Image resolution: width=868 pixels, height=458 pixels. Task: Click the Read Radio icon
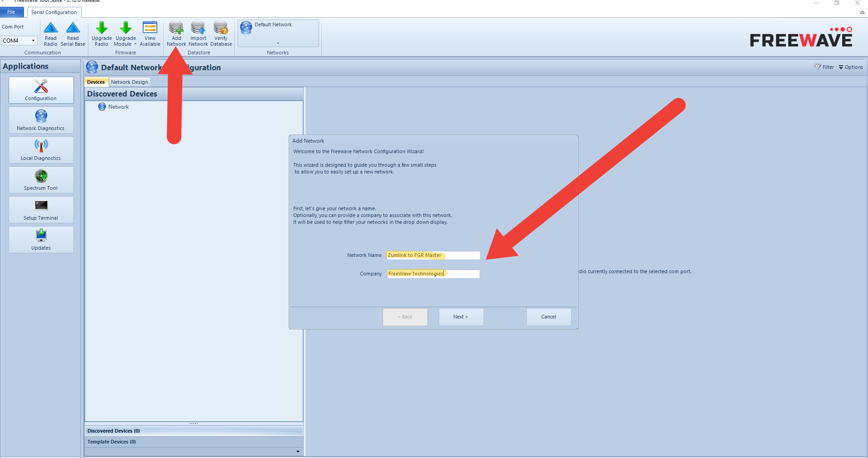coord(51,34)
